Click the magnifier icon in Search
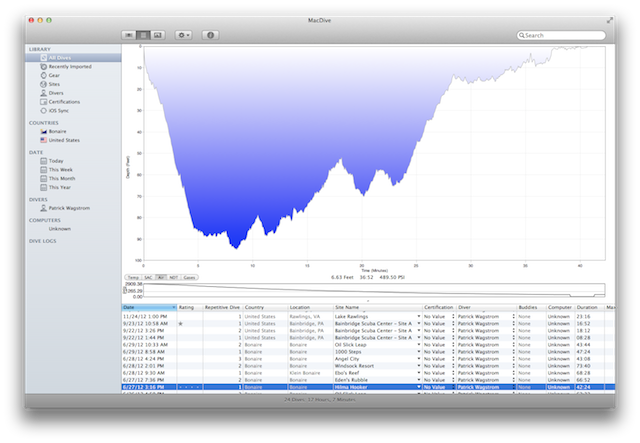 522,36
